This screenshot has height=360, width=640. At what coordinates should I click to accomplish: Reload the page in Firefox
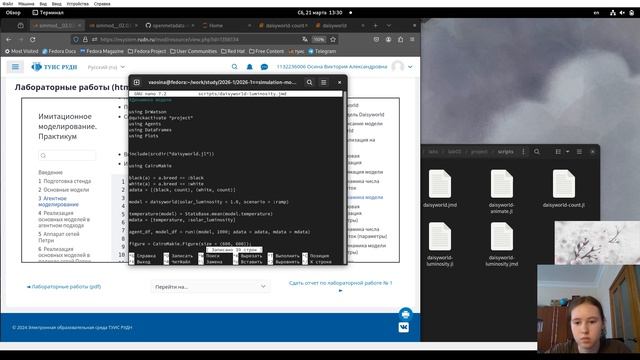[x=33, y=40]
